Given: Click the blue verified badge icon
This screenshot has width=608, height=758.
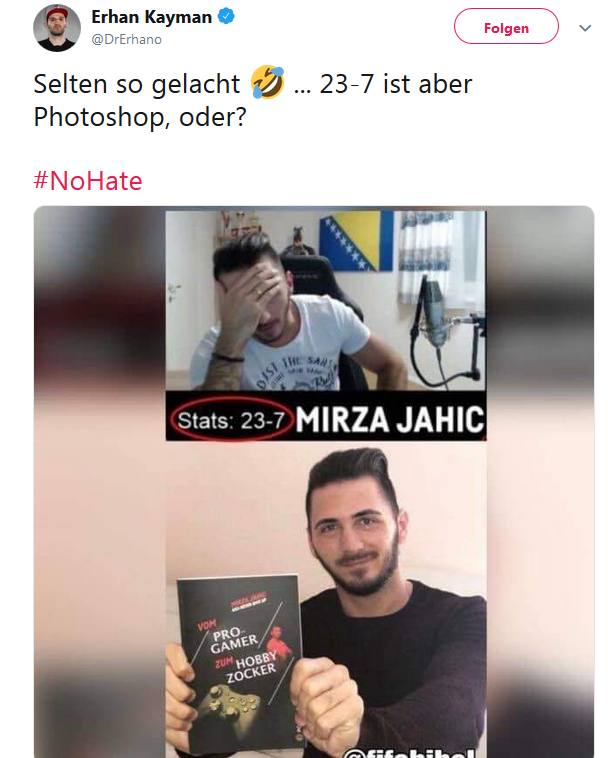Looking at the screenshot, I should pyautogui.click(x=226, y=16).
